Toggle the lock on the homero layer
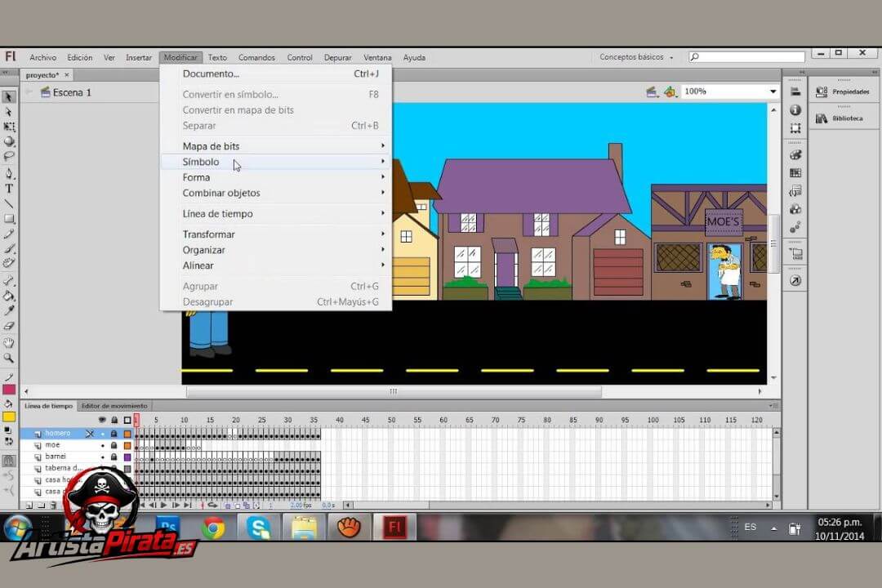 click(114, 434)
